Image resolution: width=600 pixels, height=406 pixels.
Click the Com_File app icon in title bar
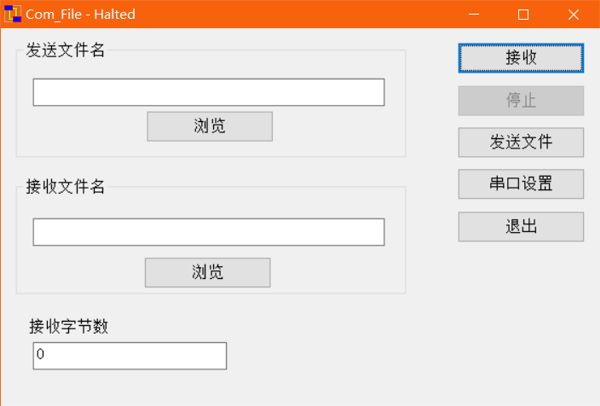point(13,15)
